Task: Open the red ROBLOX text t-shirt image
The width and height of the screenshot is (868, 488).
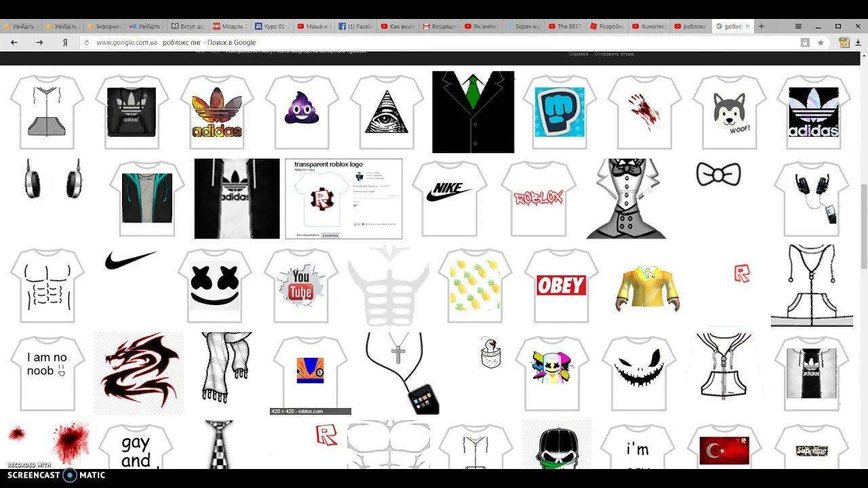Action: tap(539, 199)
